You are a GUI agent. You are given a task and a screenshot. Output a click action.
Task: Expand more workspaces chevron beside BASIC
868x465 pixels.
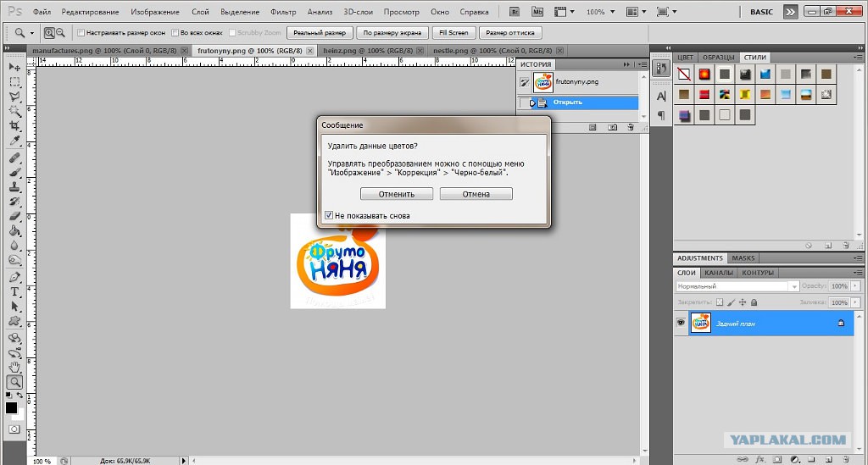791,12
